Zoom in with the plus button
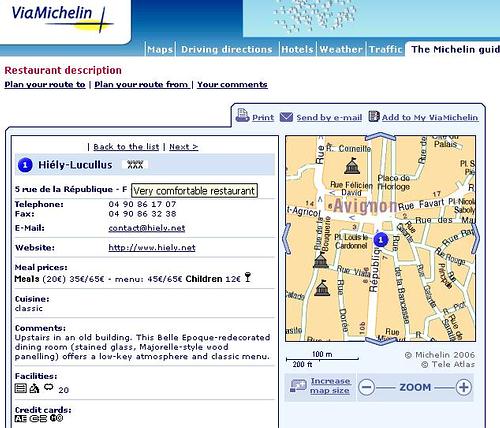 (464, 387)
